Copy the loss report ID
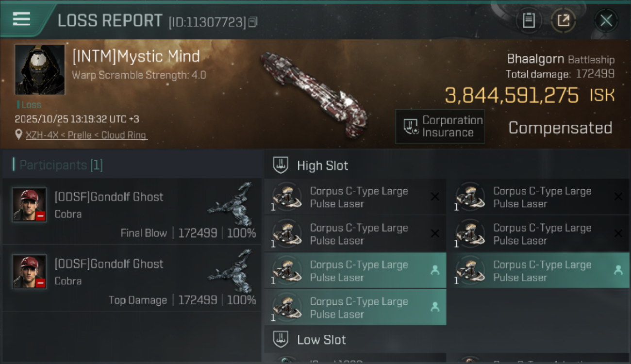 253,22
